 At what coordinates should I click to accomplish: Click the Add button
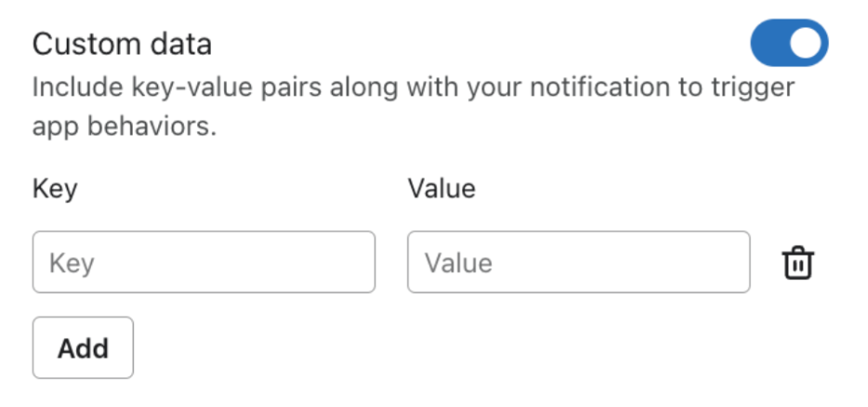pyautogui.click(x=83, y=348)
